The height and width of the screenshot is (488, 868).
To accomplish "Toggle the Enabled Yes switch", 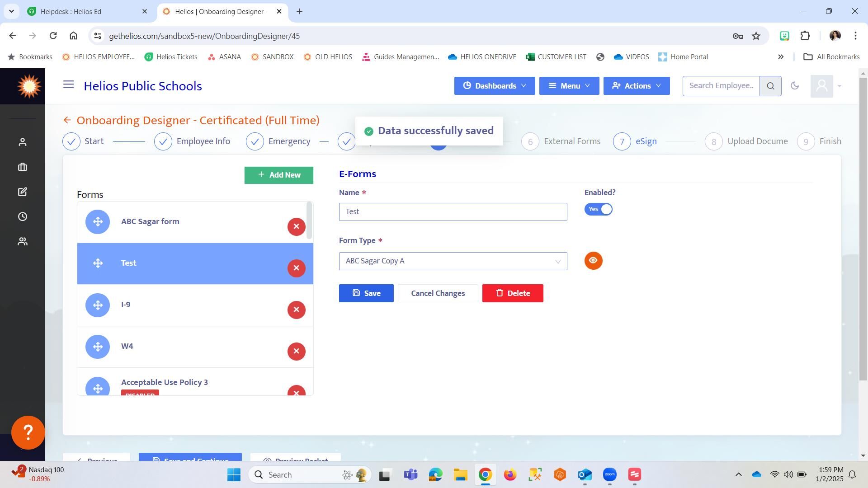I will tap(598, 209).
